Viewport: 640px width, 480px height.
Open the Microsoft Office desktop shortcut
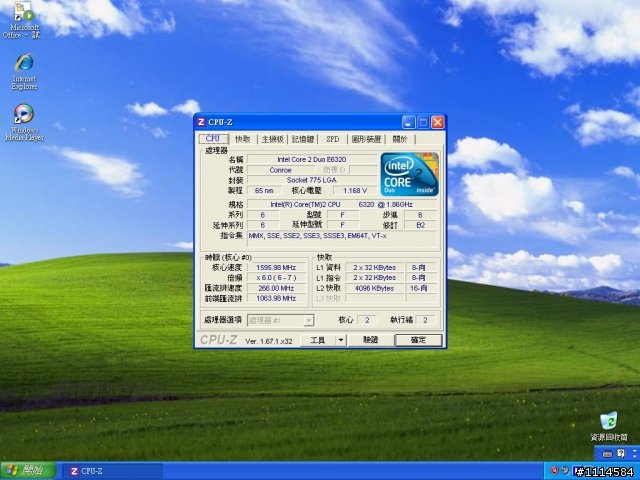23,20
